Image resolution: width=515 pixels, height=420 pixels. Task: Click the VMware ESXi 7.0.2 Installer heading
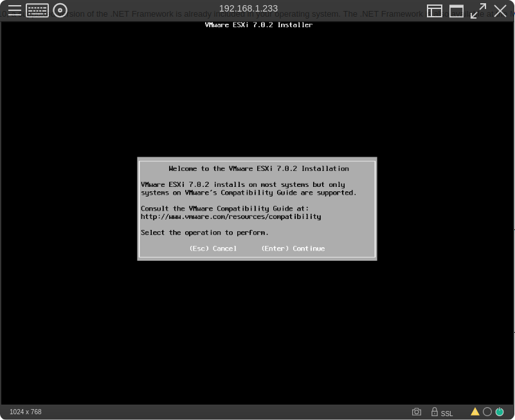pyautogui.click(x=258, y=25)
